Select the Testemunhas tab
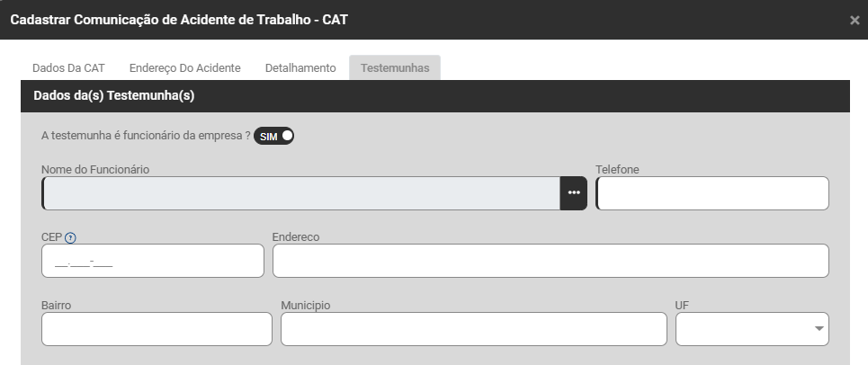This screenshot has height=365, width=868. click(x=395, y=67)
